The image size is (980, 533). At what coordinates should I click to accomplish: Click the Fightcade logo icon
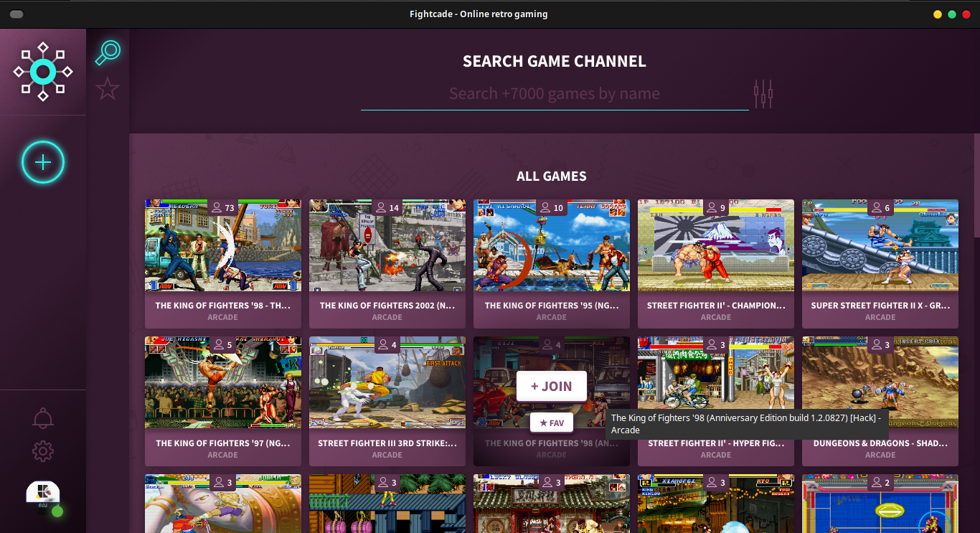(43, 72)
